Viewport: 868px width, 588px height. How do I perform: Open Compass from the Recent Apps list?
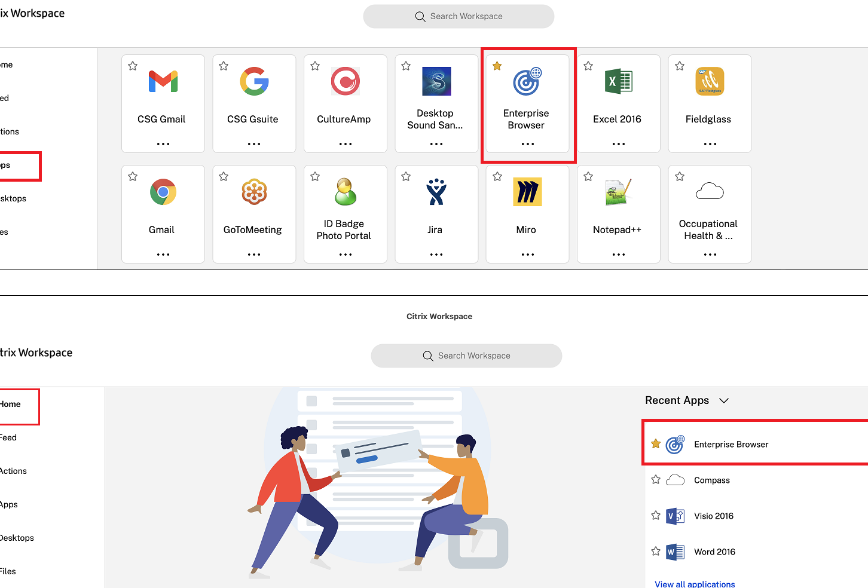[x=711, y=480]
